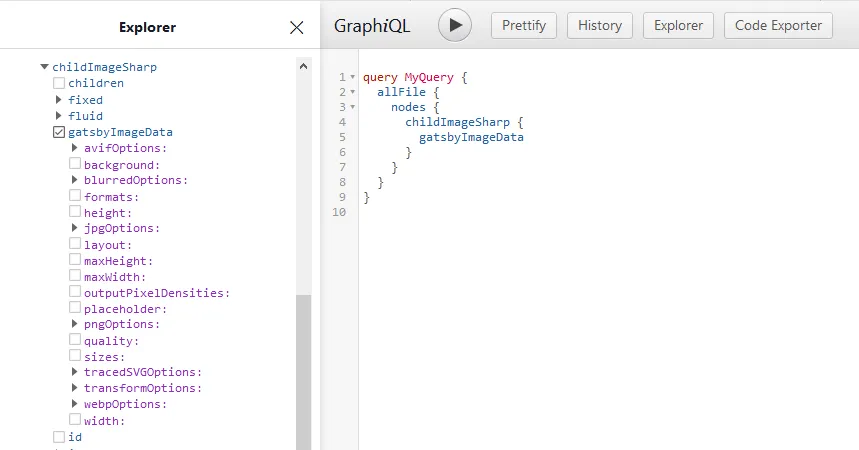This screenshot has height=450, width=859.
Task: Expand the fluid field
Action: (59, 116)
